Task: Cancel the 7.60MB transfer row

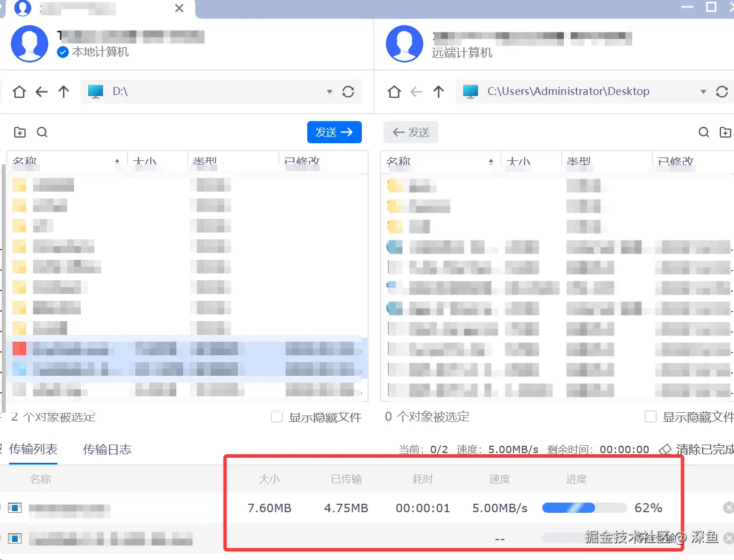Action: tap(728, 508)
